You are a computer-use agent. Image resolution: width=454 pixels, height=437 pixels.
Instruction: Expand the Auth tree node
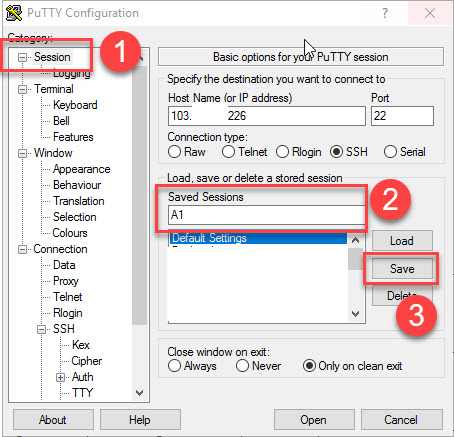pyautogui.click(x=60, y=377)
